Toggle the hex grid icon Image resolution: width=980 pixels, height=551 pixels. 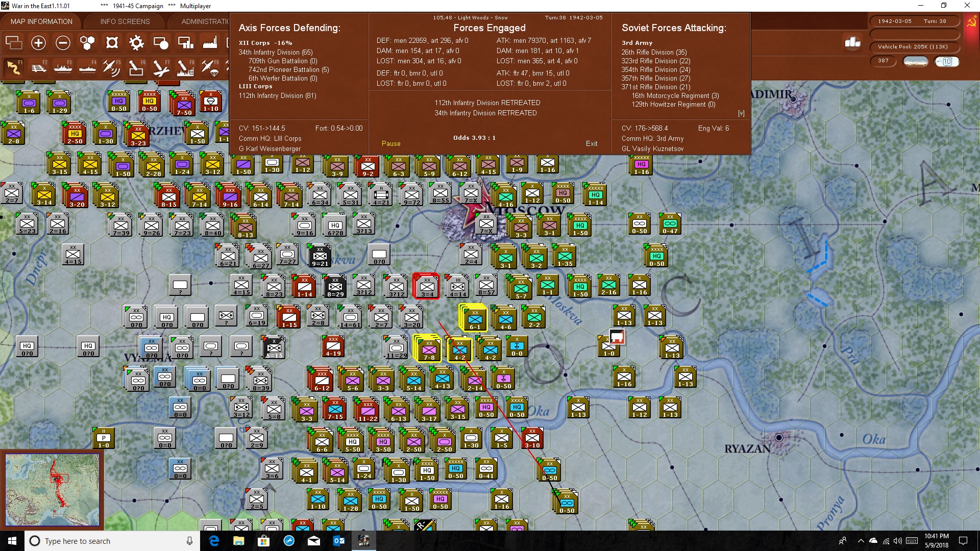[87, 43]
